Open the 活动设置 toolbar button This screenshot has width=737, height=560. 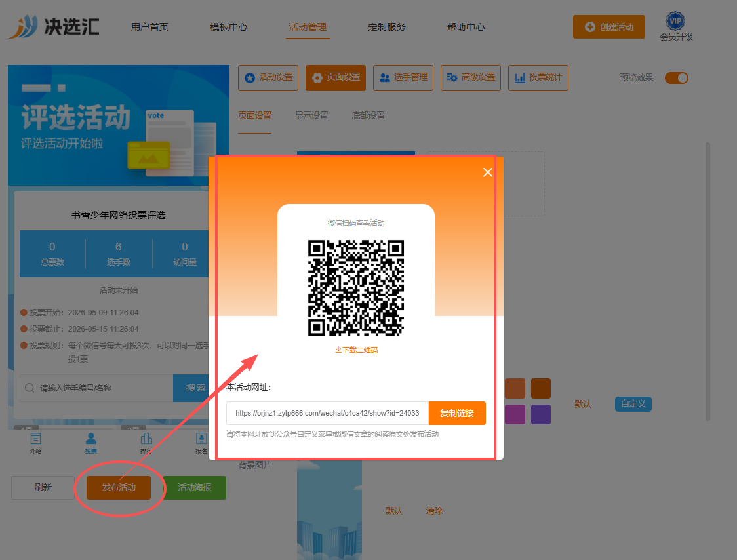[x=268, y=77]
